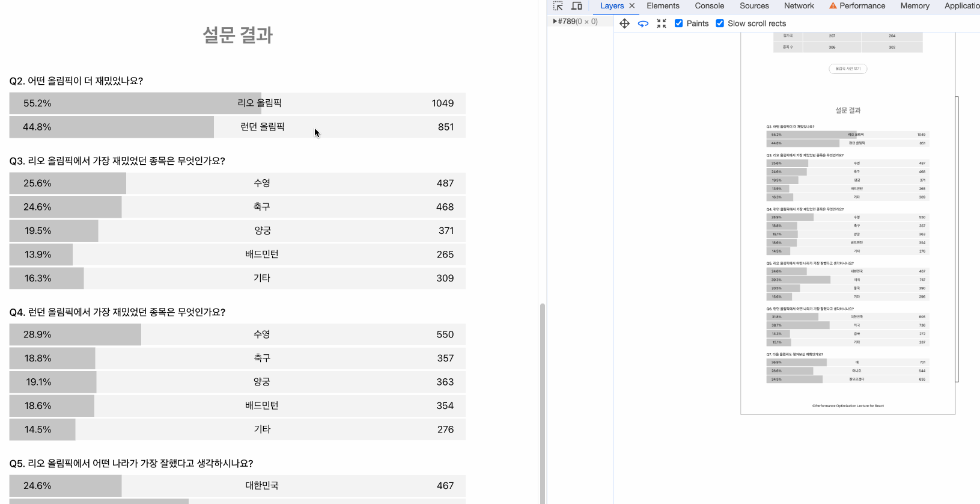The width and height of the screenshot is (980, 504).
Task: Click the 851 vote count
Action: point(446,127)
